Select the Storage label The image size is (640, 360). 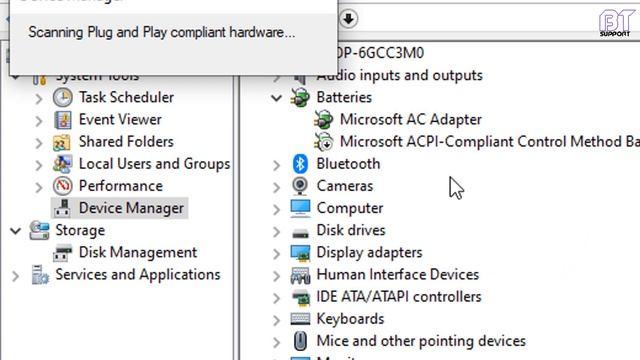tap(80, 231)
